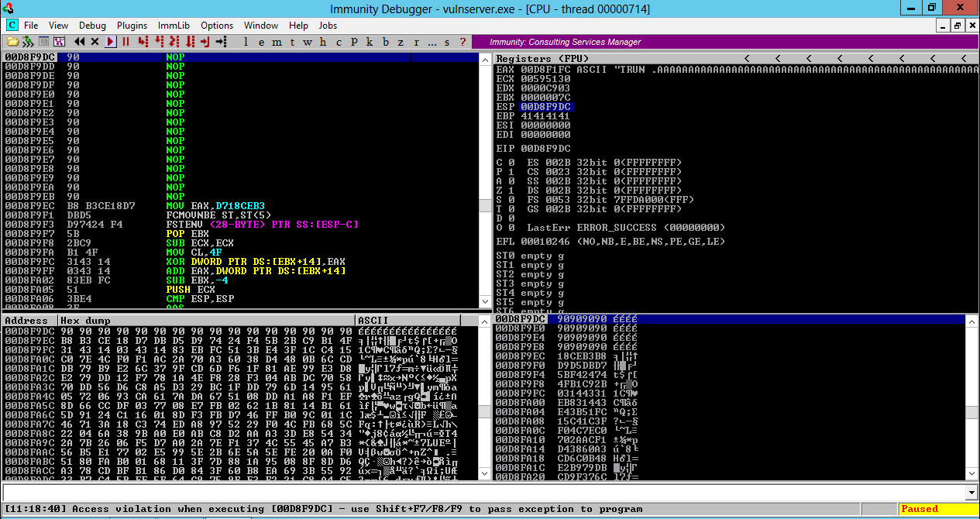This screenshot has height=519, width=980.
Task: Select the MOV EAX,D718CEB3 instruction row
Action: pos(240,206)
